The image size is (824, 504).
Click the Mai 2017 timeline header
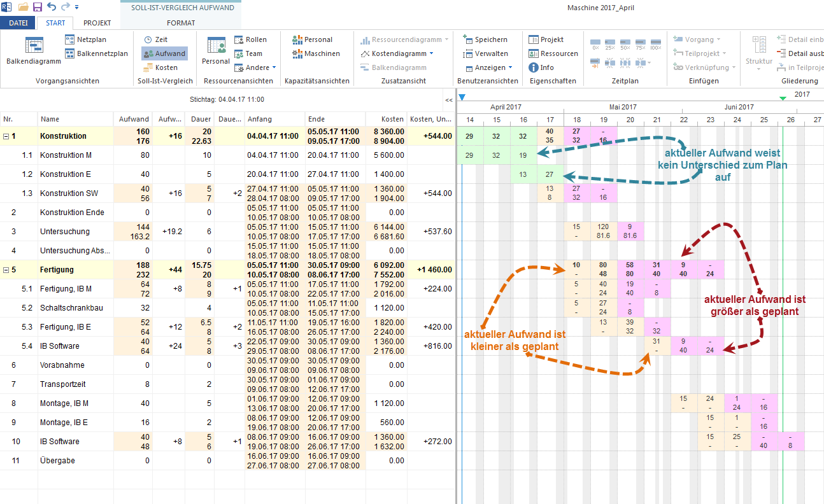tap(622, 108)
